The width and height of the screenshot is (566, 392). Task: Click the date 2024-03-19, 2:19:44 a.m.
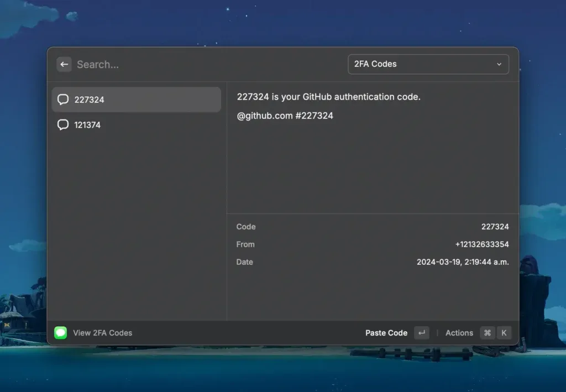point(463,262)
